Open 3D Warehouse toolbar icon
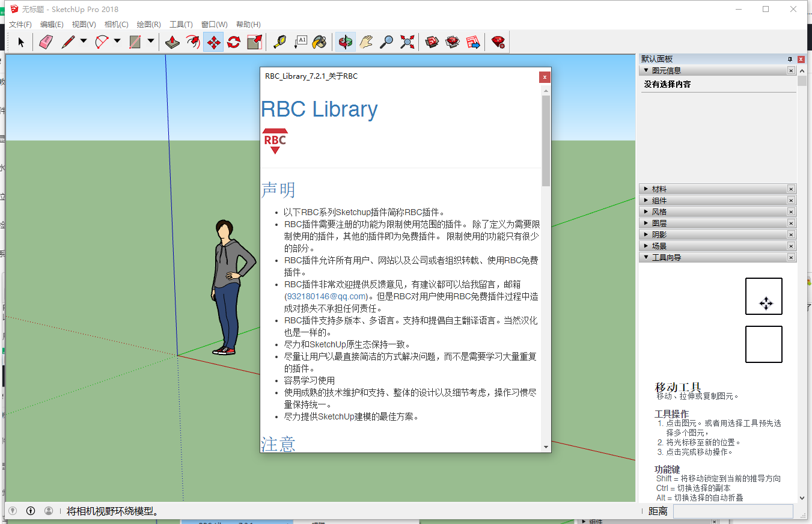Image resolution: width=812 pixels, height=524 pixels. (x=432, y=42)
